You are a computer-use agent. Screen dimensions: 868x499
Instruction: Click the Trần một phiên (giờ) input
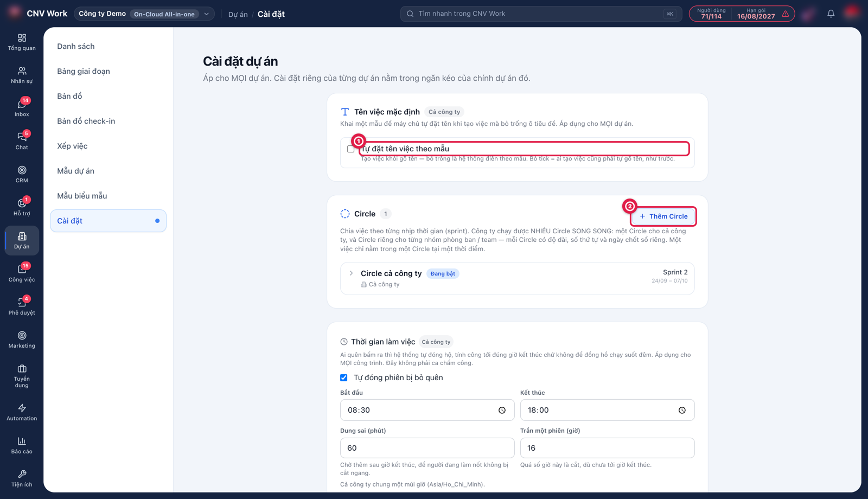coord(607,448)
